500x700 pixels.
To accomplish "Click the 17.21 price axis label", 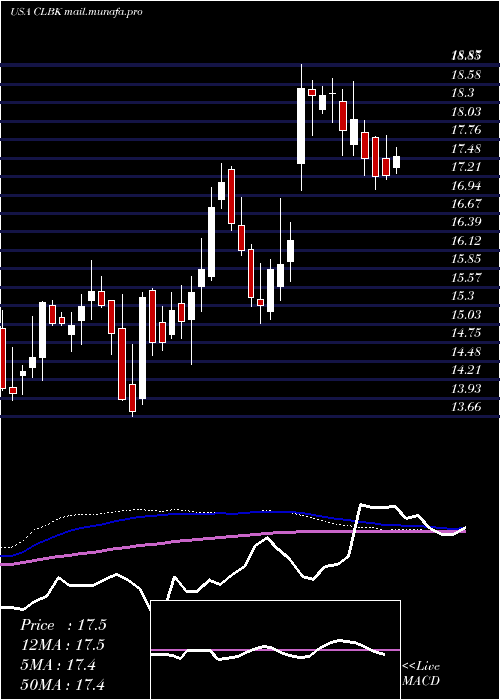I will (x=466, y=167).
